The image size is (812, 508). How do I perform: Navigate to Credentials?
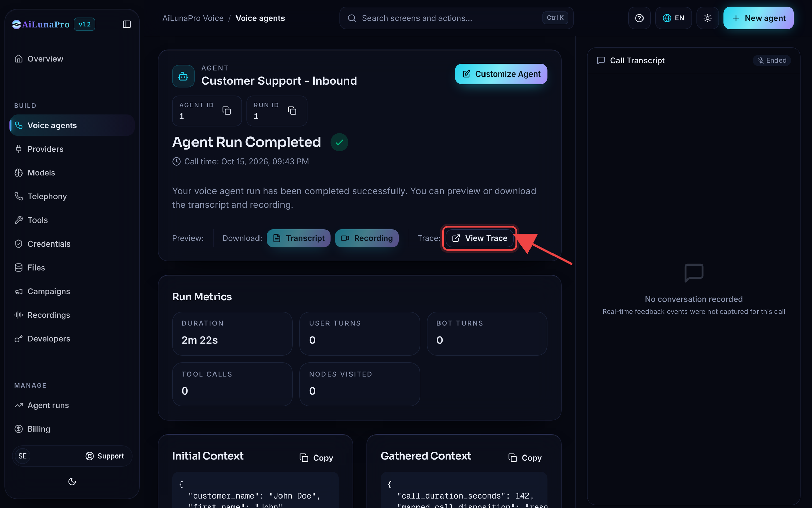[72, 244]
